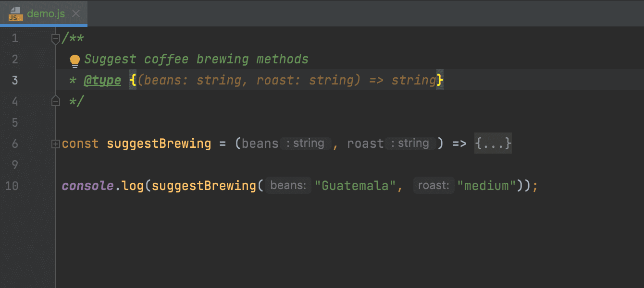This screenshot has width=644, height=288.
Task: Select the demo.js tab label
Action: click(x=46, y=13)
